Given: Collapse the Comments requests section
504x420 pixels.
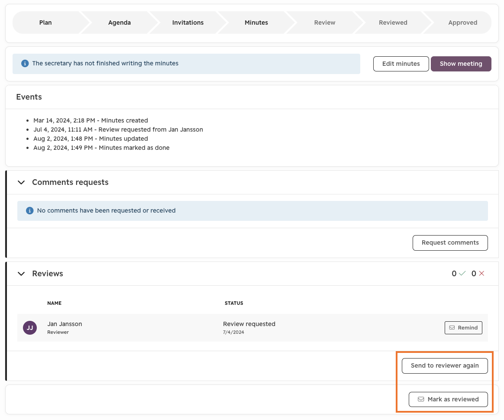Looking at the screenshot, I should [21, 183].
